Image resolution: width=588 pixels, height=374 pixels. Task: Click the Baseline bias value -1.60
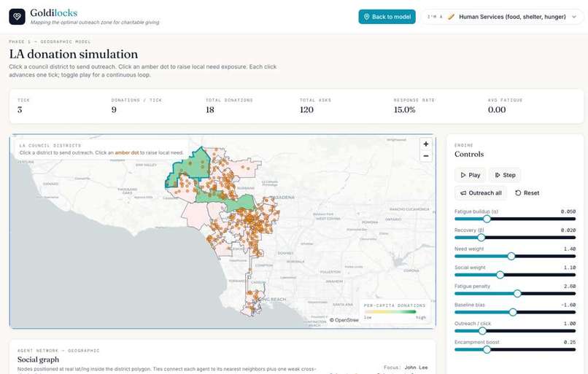[568, 305]
